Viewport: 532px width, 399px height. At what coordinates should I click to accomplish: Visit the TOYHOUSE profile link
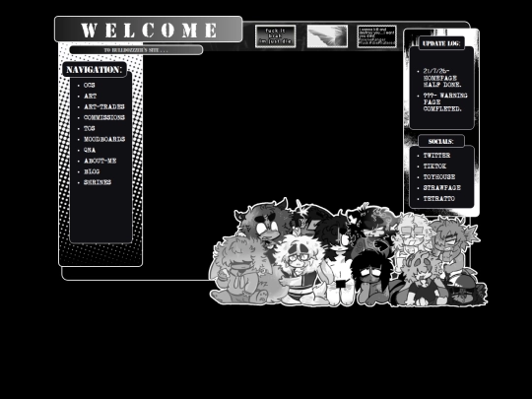click(x=439, y=177)
